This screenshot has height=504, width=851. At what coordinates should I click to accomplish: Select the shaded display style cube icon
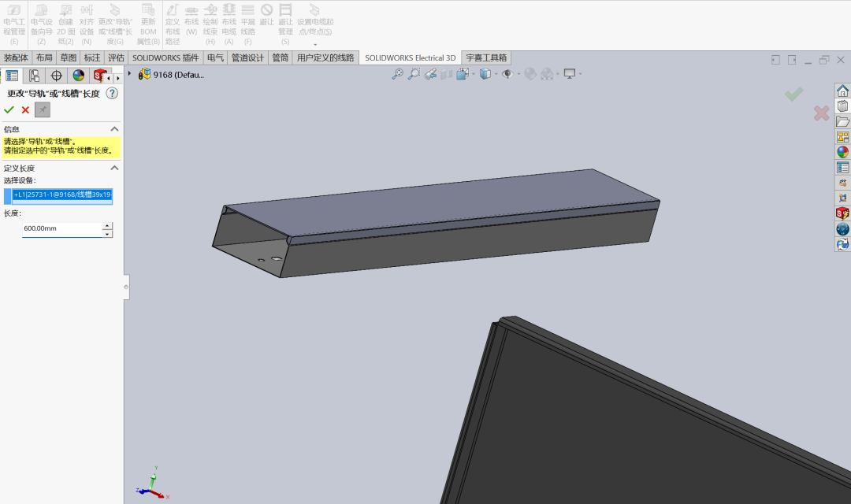[x=487, y=73]
